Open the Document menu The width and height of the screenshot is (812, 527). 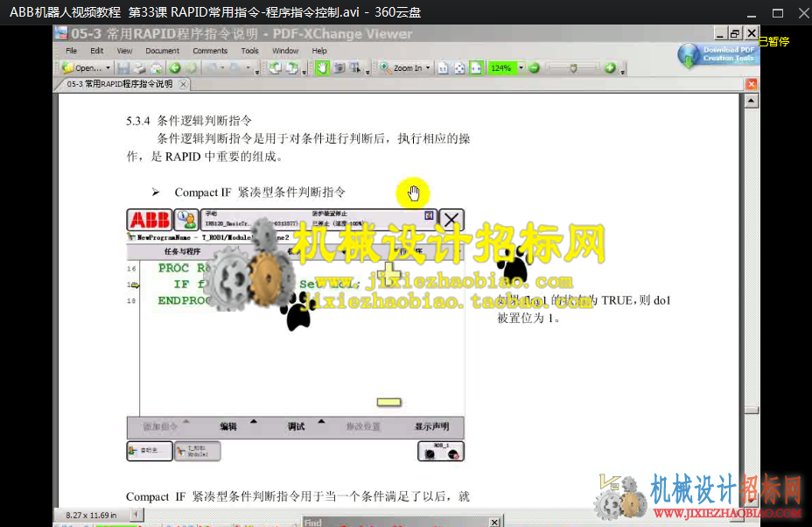coord(163,51)
